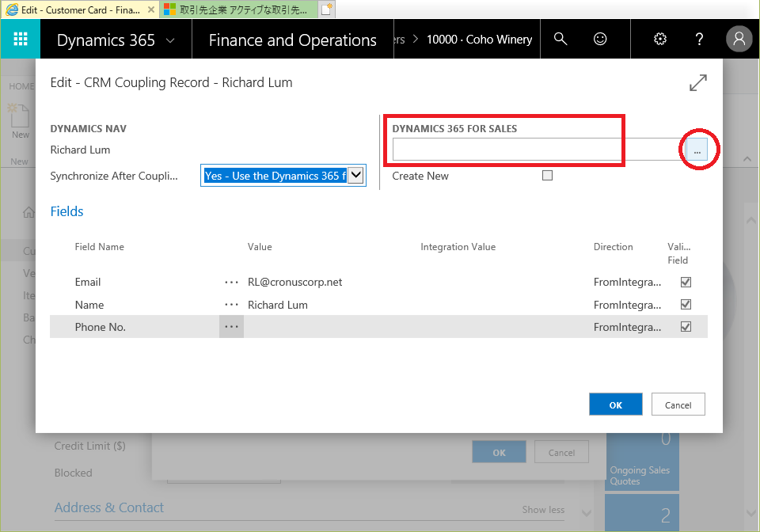The image size is (760, 532).
Task: Click the Dynamics 365 brand label
Action: 105,40
